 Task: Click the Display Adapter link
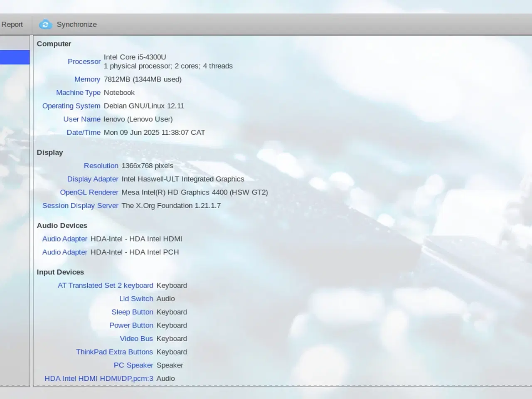point(93,179)
